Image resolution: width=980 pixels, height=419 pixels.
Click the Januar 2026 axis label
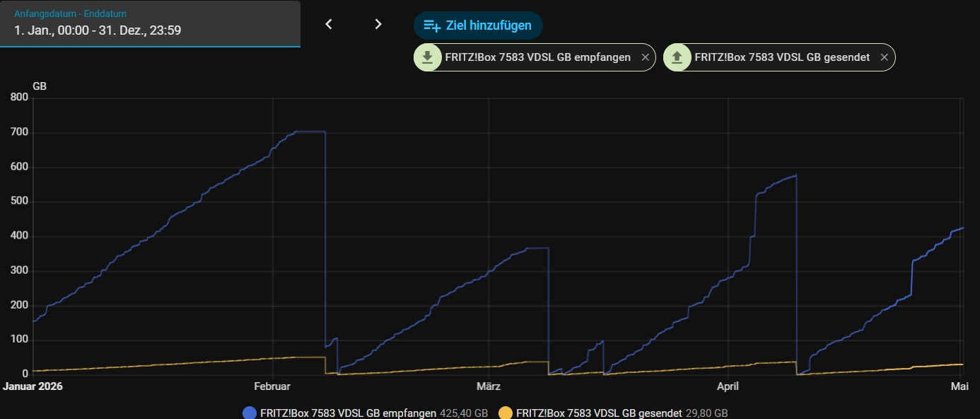click(x=33, y=386)
